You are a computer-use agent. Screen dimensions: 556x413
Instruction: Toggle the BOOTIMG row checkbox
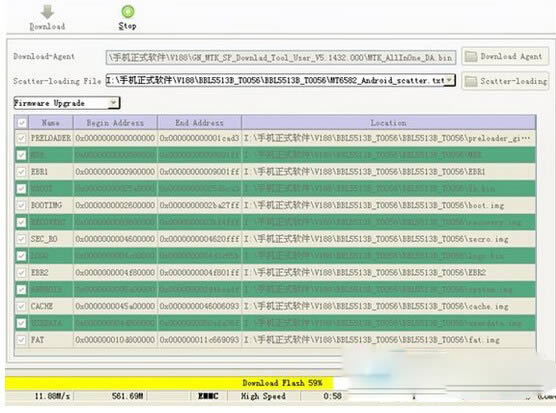[x=22, y=205]
